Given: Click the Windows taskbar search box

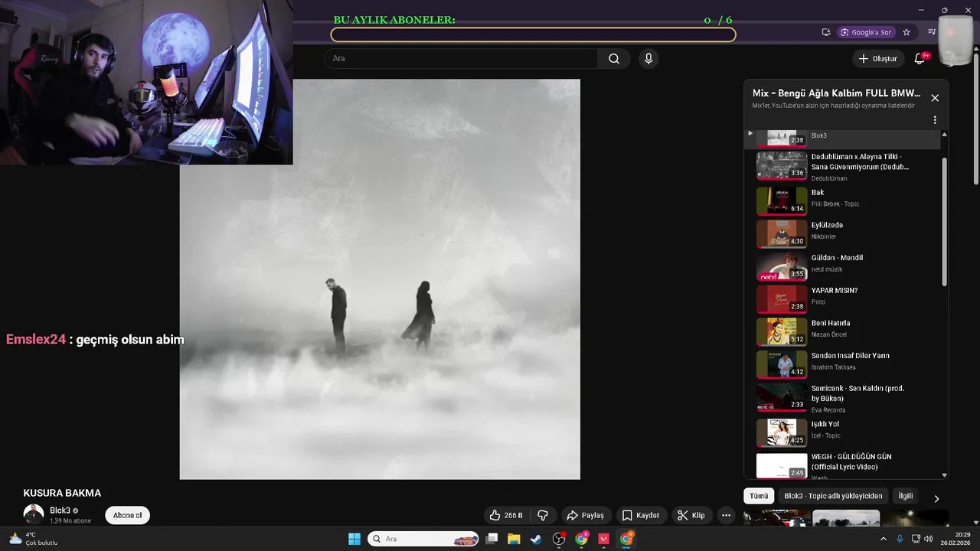Looking at the screenshot, I should pyautogui.click(x=423, y=539).
